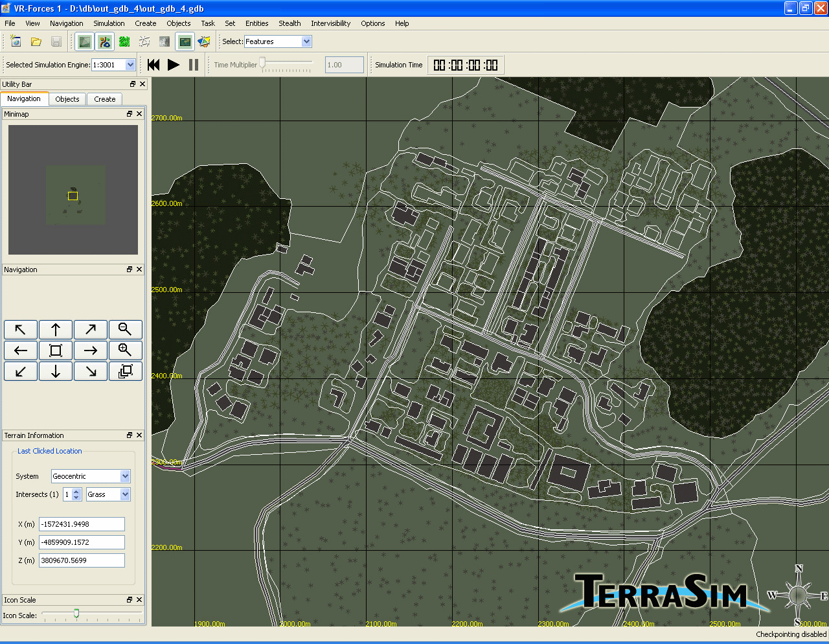Click the Open folder toolbar icon
Viewport: 829px width, 644px height.
tap(36, 41)
